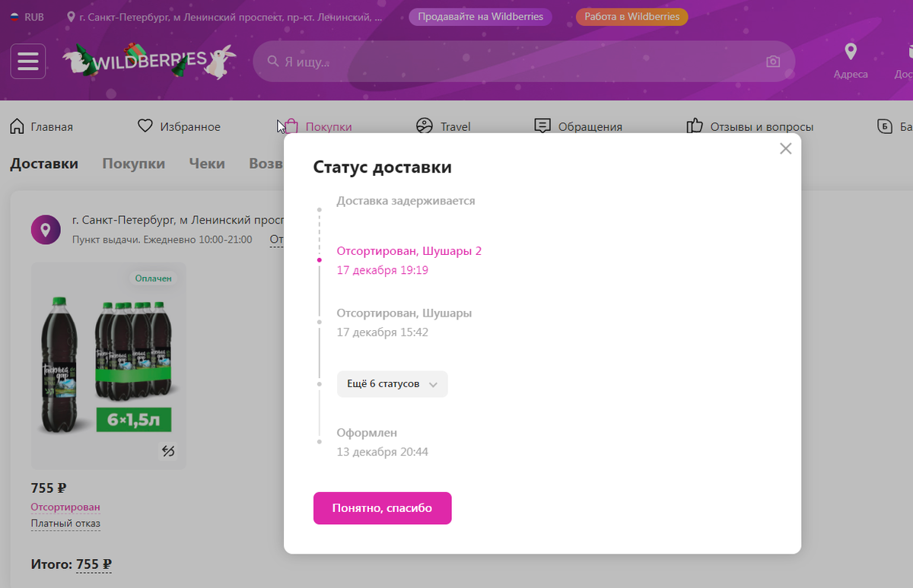Click 13 декабря 20:44 timestamp

[x=383, y=452]
